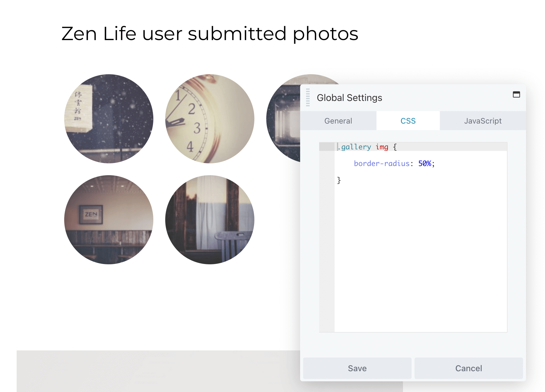Switch to the General tab
545x392 pixels.
[338, 121]
